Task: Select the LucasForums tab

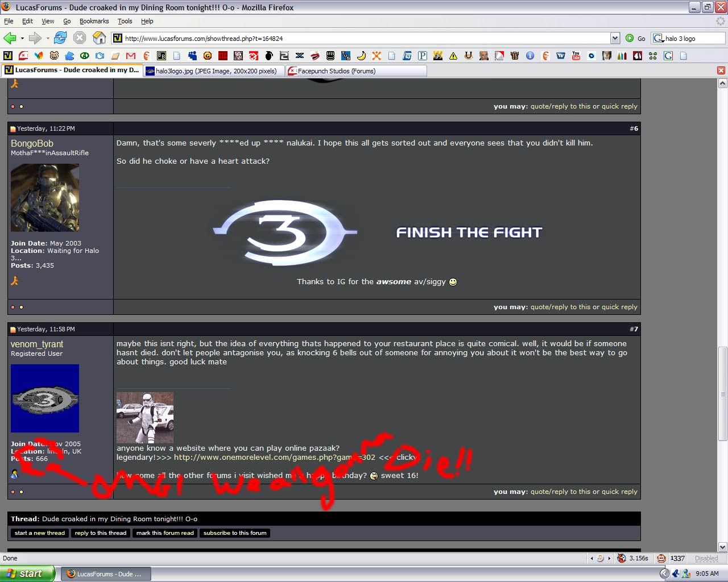Action: click(x=72, y=70)
